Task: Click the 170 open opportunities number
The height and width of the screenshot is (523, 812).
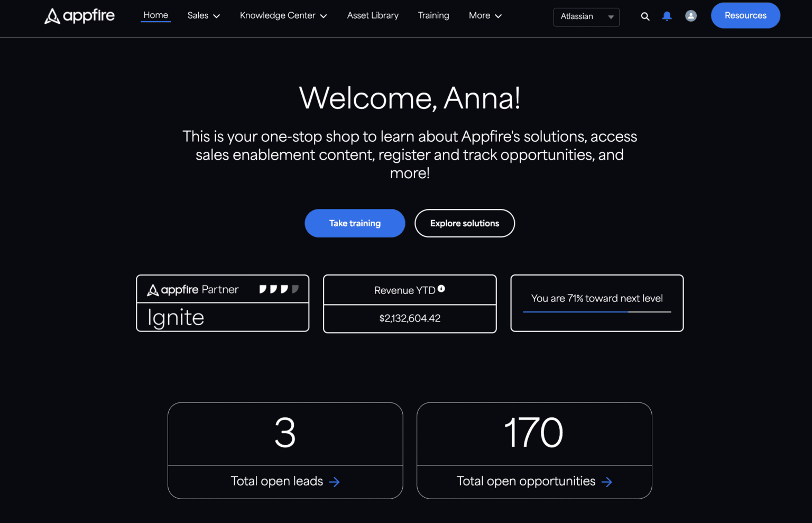Action: pos(534,433)
